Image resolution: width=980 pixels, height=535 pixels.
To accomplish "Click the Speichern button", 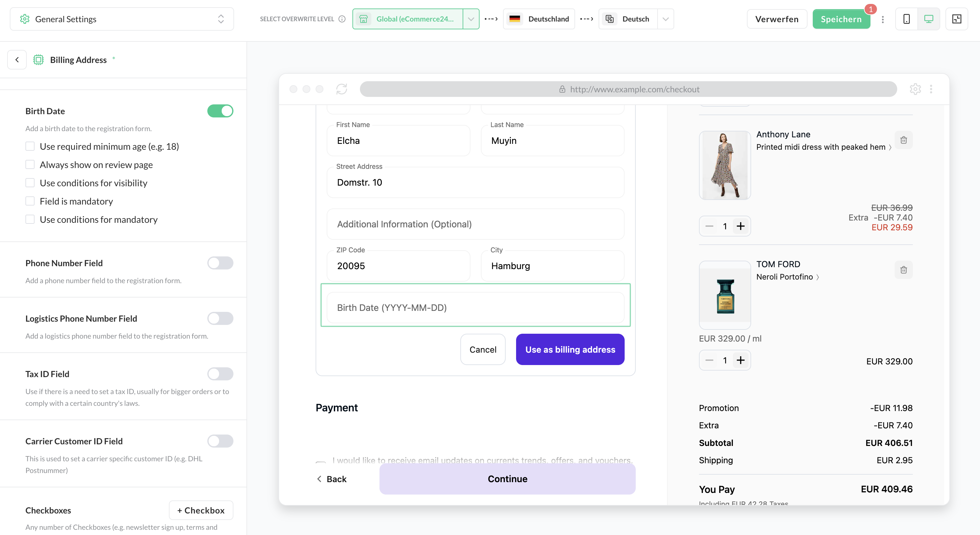I will (841, 19).
